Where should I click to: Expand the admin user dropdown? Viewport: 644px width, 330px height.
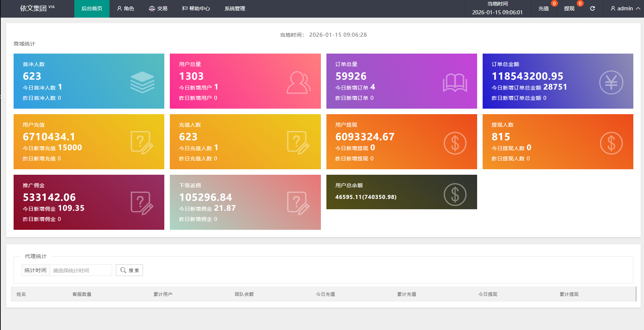(625, 8)
